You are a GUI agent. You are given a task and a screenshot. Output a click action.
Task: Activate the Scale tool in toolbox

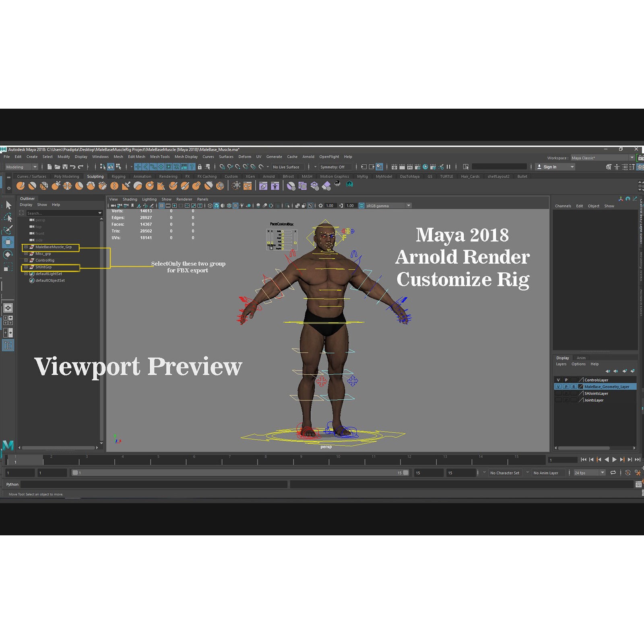pyautogui.click(x=8, y=267)
